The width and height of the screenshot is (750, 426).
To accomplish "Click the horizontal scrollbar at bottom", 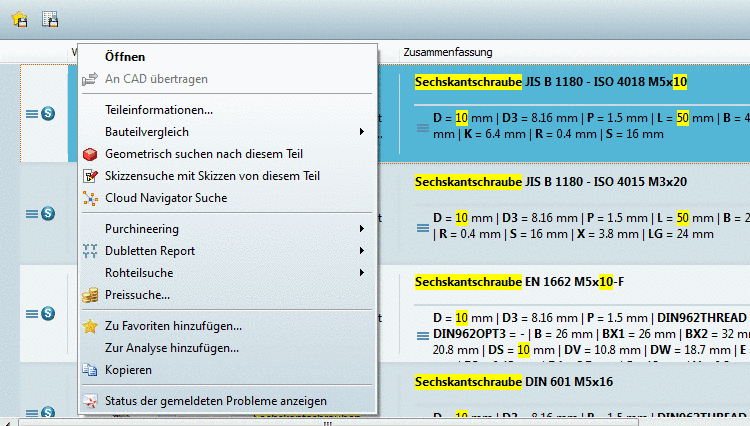I will pyautogui.click(x=328, y=423).
